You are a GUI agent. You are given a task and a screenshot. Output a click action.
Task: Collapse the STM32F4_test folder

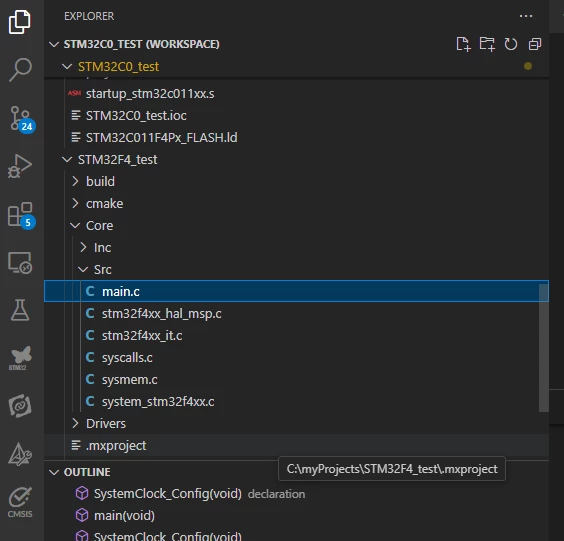click(67, 159)
